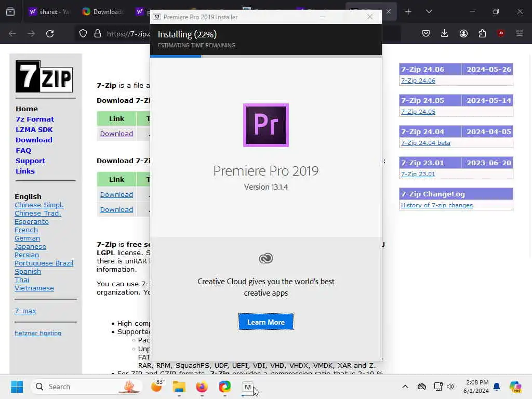Image resolution: width=532 pixels, height=399 pixels.
Task: Switch to the Downloads tab
Action: [x=102, y=12]
